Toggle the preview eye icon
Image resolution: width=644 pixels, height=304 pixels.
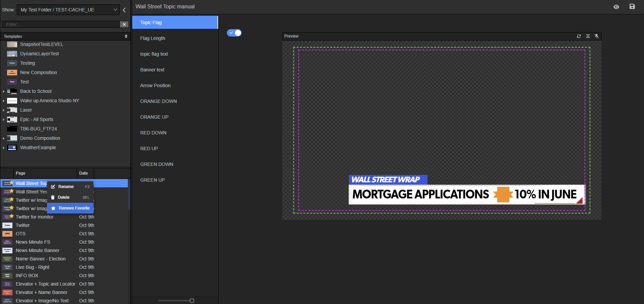pos(616,7)
